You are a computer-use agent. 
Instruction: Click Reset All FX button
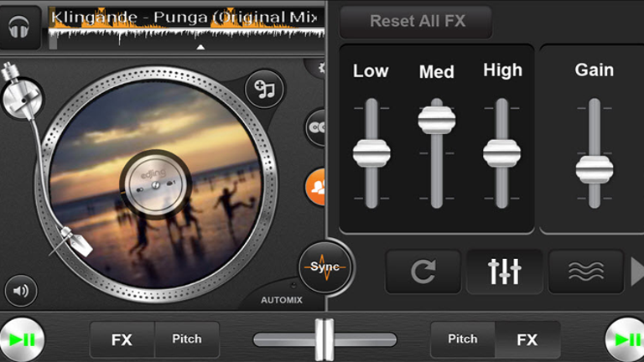pyautogui.click(x=416, y=21)
